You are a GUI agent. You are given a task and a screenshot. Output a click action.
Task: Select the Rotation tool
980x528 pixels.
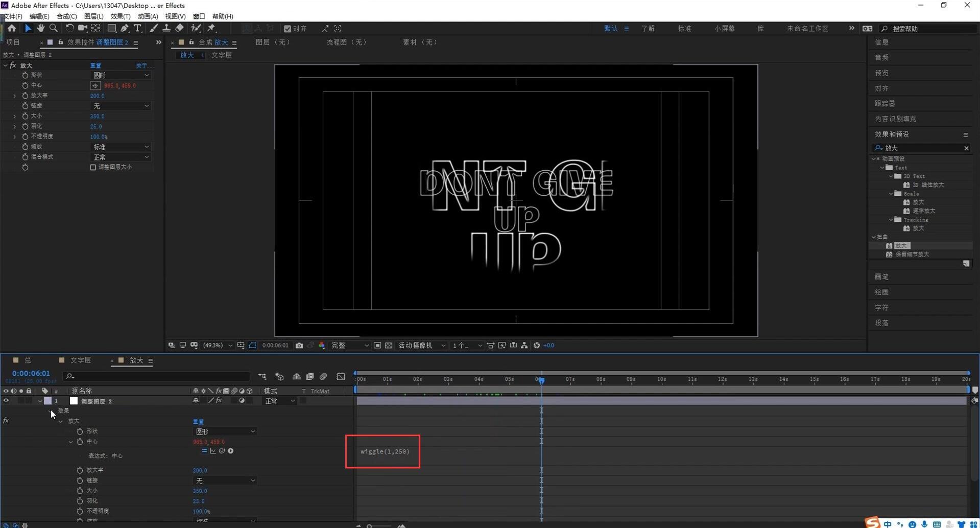coord(69,29)
